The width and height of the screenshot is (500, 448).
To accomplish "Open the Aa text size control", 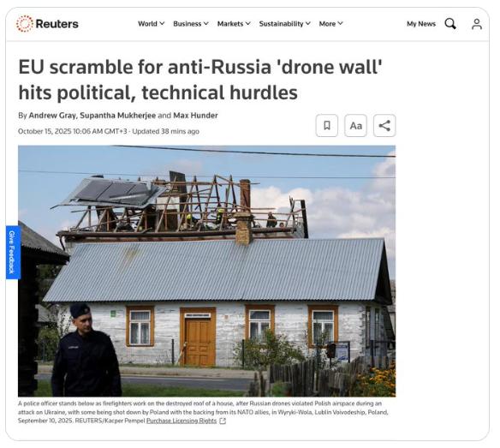I will point(355,125).
